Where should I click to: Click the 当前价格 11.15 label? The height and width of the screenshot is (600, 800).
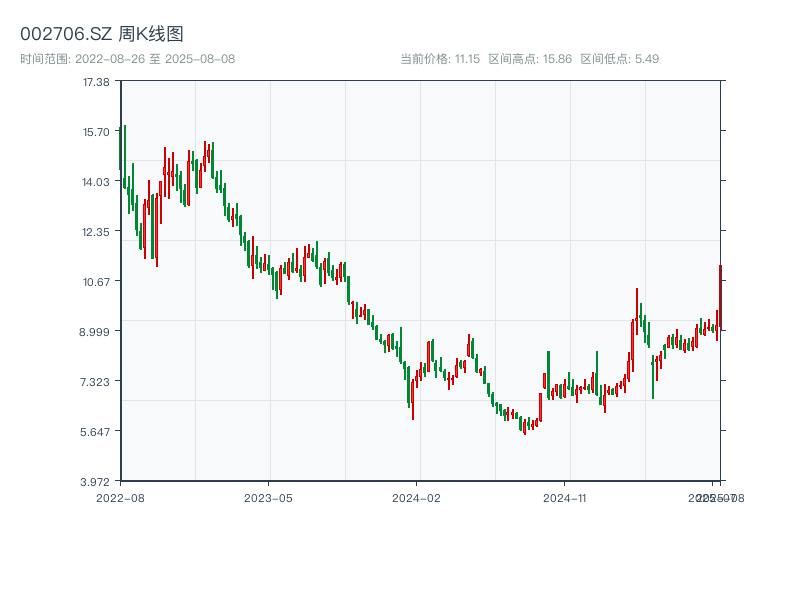point(440,59)
